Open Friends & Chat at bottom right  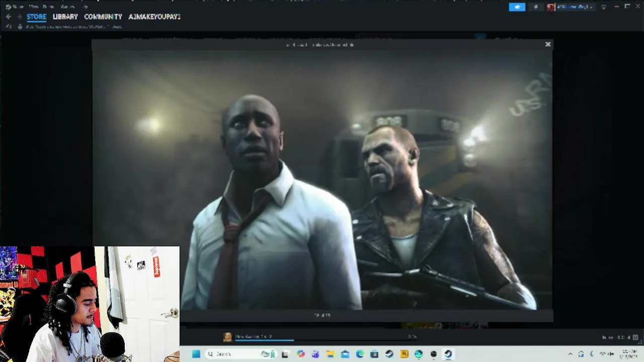(620, 337)
